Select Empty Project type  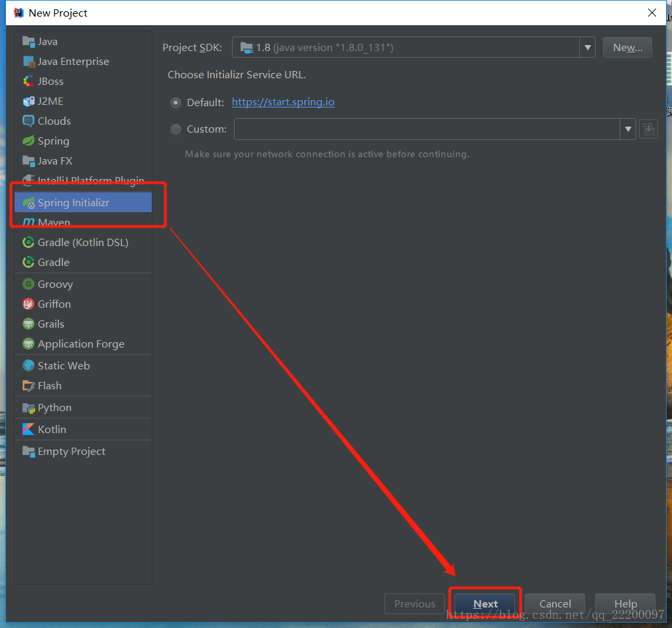click(x=83, y=451)
